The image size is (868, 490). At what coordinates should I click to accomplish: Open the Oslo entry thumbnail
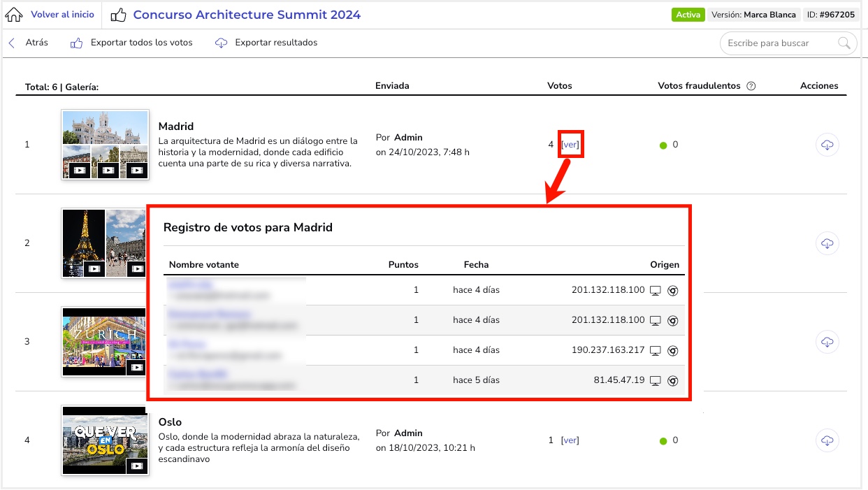(x=105, y=440)
